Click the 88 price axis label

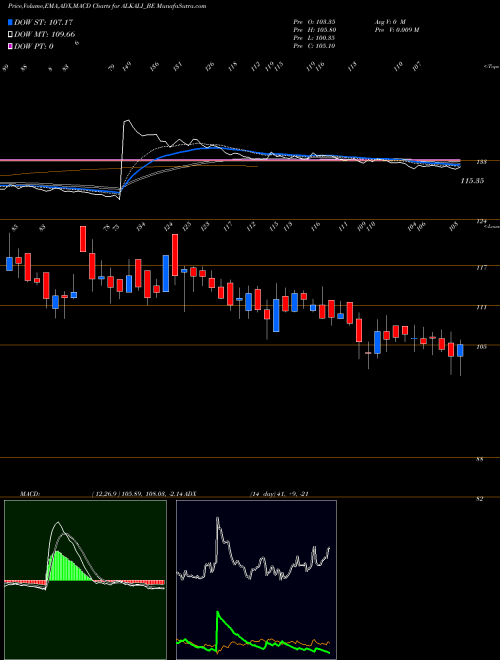[x=479, y=459]
